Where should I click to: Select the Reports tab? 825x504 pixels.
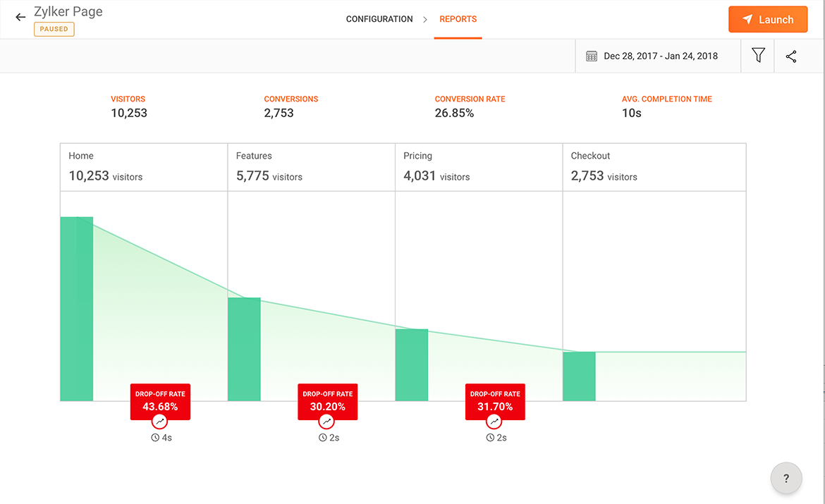coord(458,19)
